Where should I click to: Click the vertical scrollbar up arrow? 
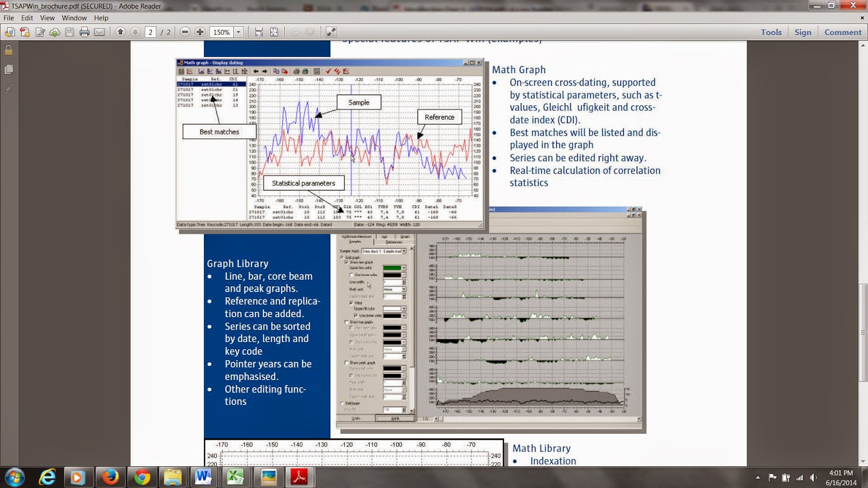pos(863,46)
